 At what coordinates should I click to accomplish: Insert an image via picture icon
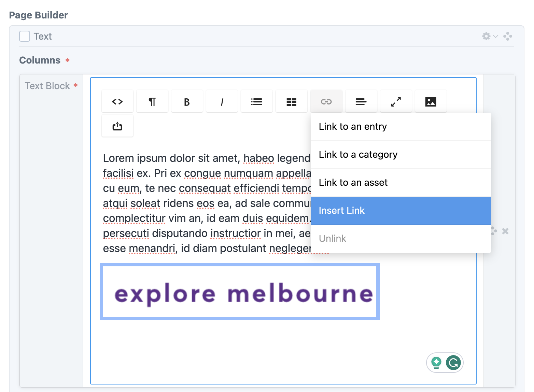coord(431,101)
